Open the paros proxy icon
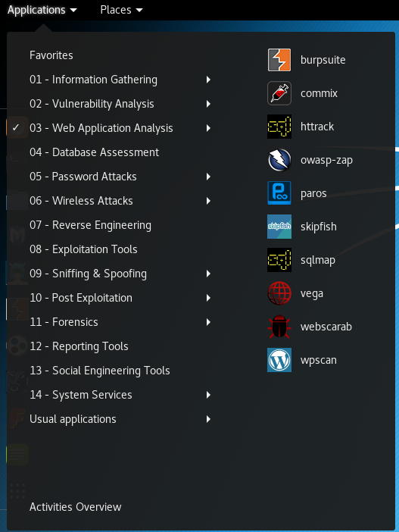This screenshot has height=532, width=399. tap(279, 193)
